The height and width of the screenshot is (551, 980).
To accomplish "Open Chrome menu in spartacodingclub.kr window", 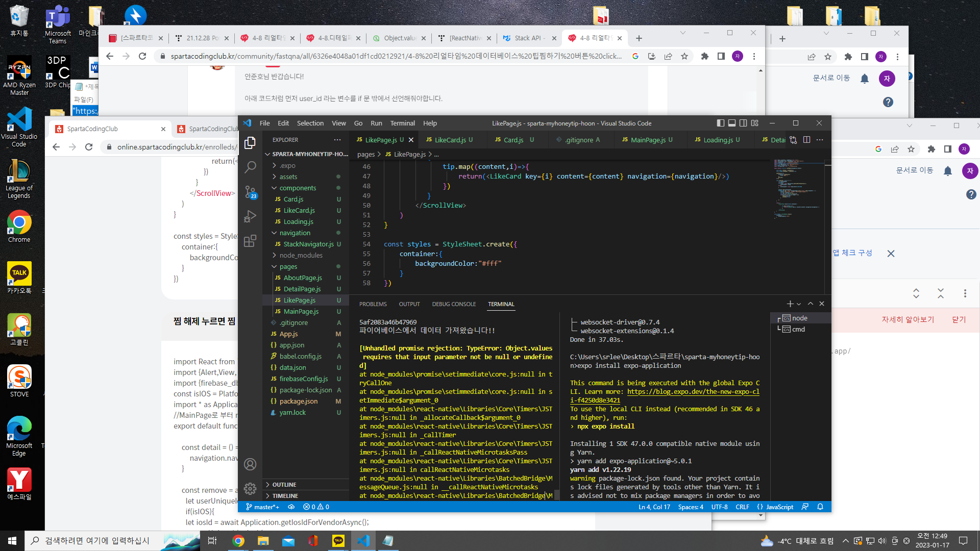I will click(754, 56).
